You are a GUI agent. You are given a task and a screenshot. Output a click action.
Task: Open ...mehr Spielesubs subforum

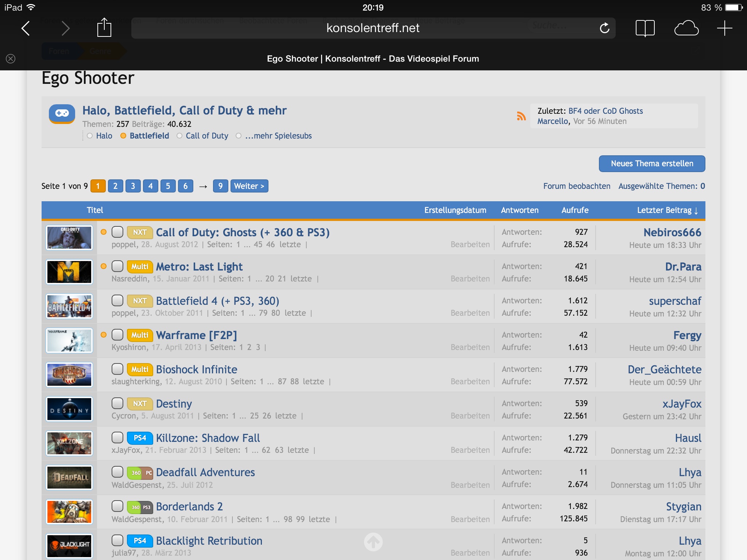point(278,136)
